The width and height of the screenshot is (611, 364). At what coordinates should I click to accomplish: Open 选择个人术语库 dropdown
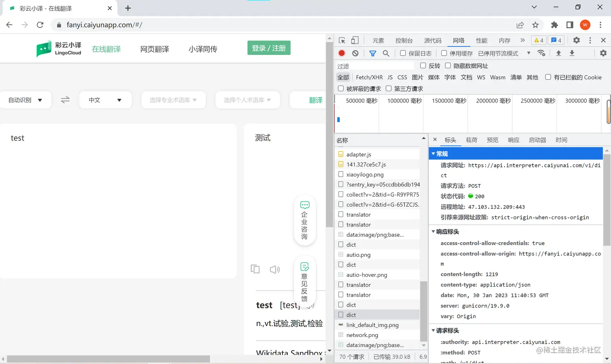[248, 100]
